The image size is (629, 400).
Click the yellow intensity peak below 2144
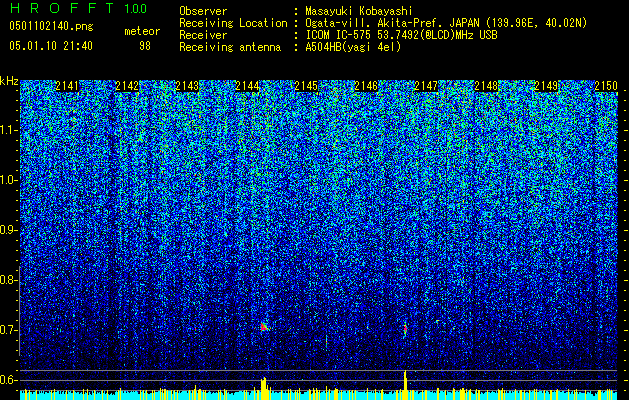coord(265,388)
